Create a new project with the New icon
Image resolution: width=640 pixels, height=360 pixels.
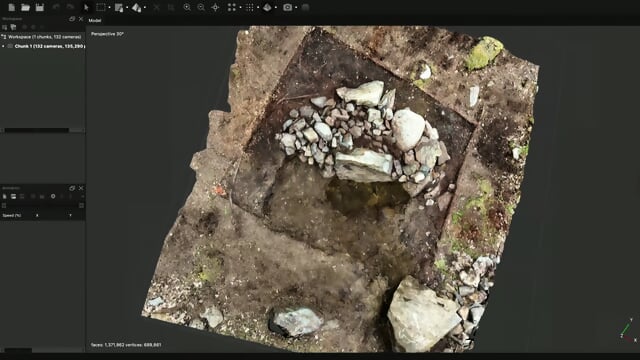pyautogui.click(x=11, y=7)
